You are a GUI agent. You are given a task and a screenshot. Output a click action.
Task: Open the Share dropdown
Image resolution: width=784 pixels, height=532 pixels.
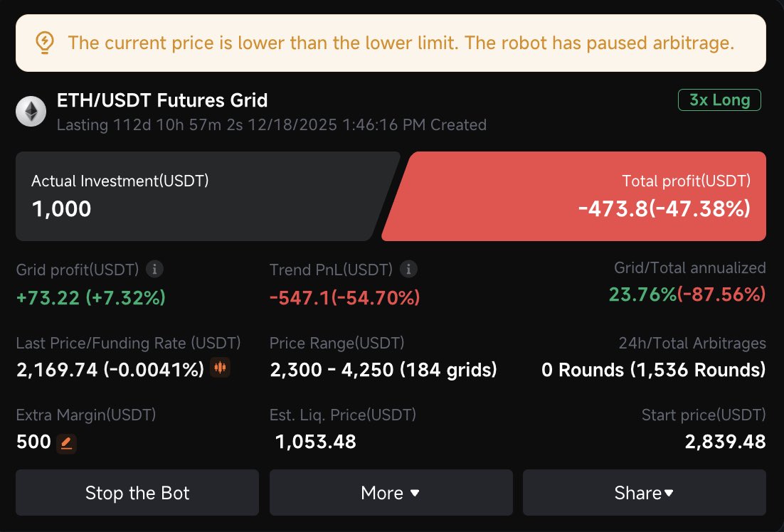[644, 493]
